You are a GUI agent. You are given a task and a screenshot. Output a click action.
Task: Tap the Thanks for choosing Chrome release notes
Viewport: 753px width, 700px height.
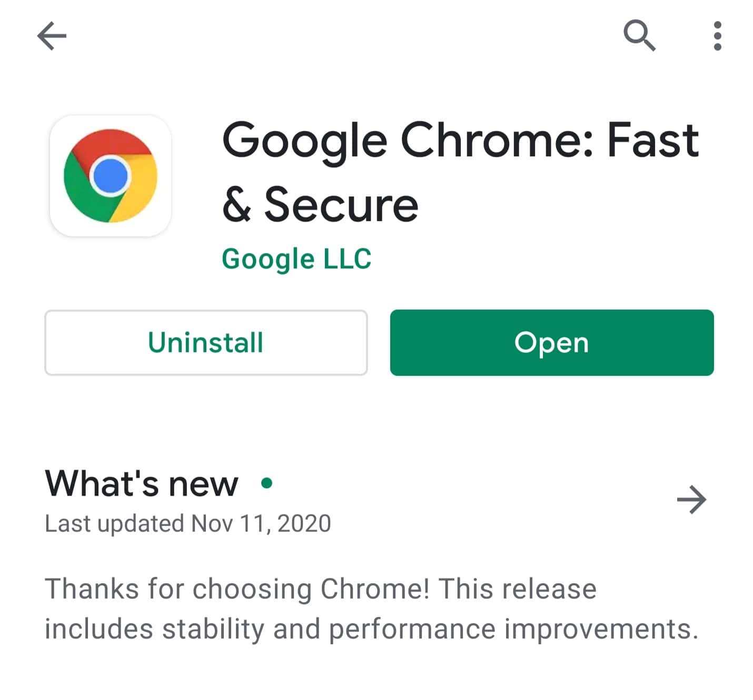[371, 608]
